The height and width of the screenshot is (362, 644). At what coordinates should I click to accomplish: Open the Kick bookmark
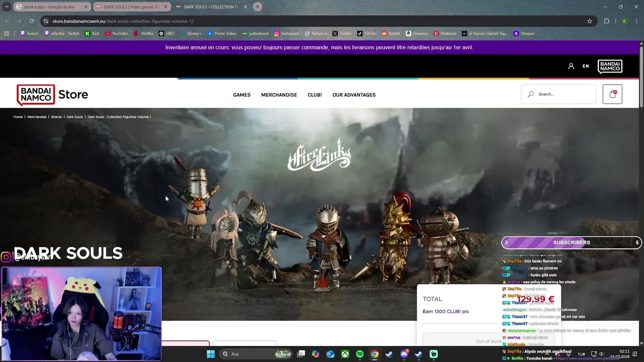93,34
